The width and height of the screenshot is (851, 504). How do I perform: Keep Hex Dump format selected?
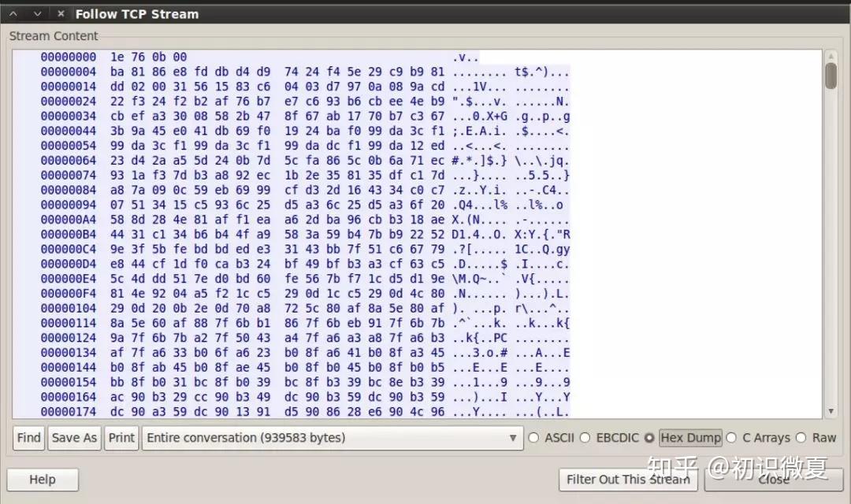click(x=651, y=437)
